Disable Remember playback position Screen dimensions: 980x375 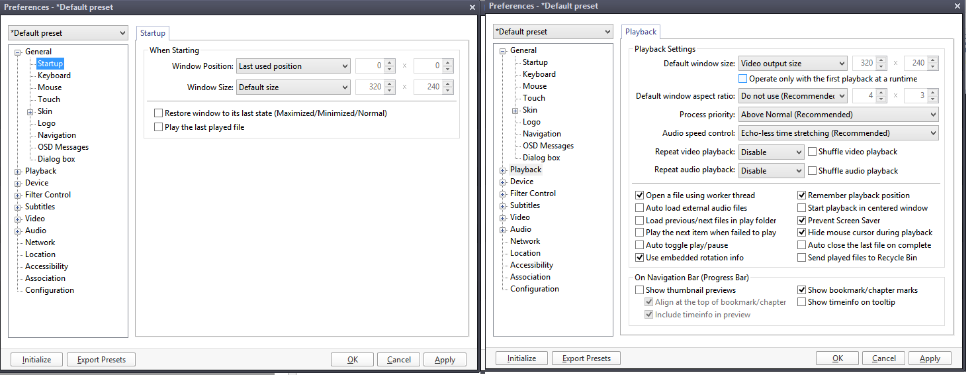pos(802,195)
